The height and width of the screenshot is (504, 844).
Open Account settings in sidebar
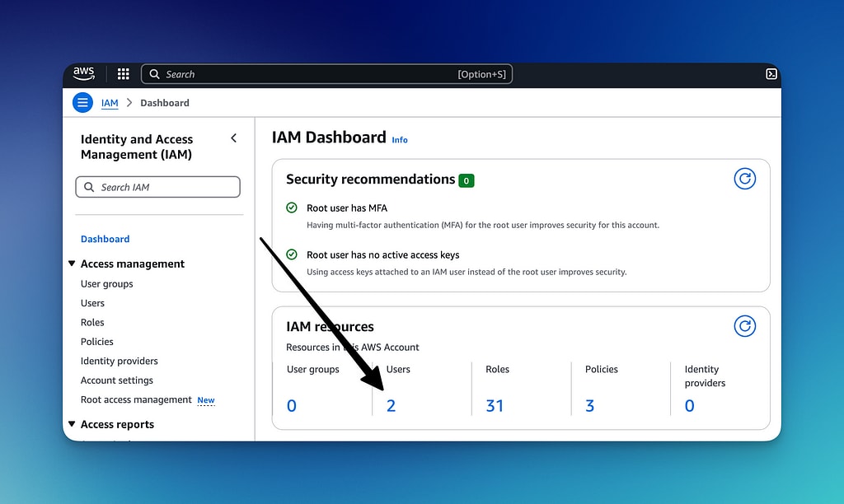coord(117,380)
